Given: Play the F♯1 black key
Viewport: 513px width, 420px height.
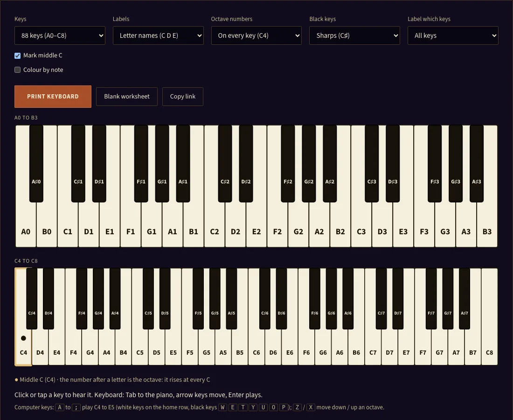Looking at the screenshot, I should click(x=141, y=164).
